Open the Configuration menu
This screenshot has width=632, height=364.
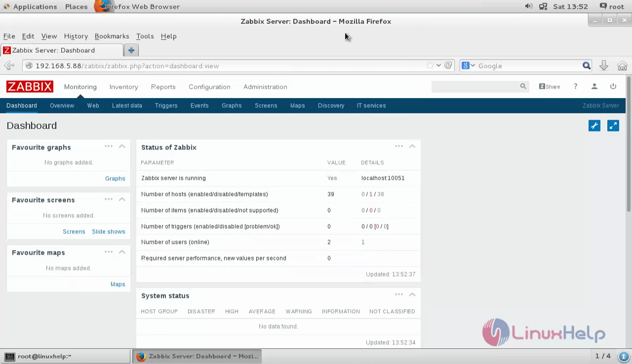209,87
